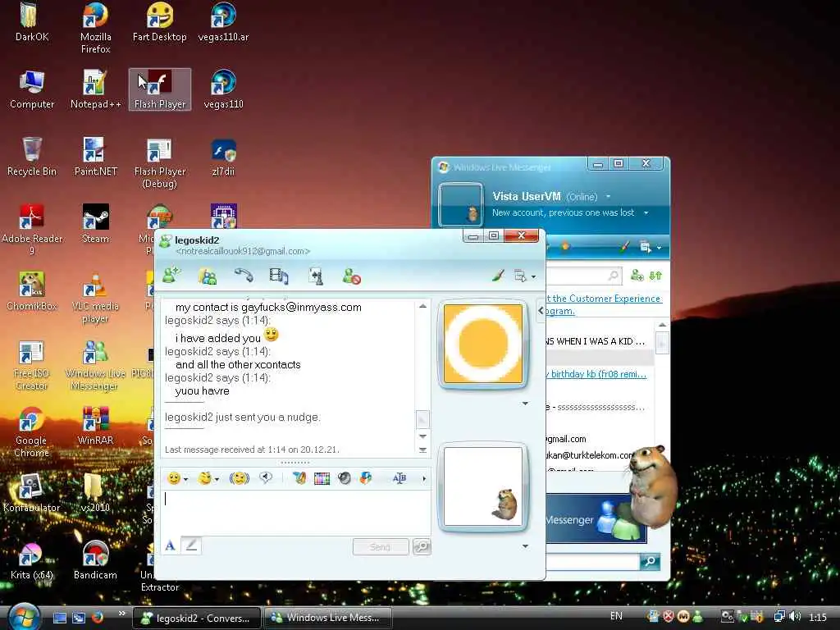The image size is (840, 630).
Task: Collapse the display picture pane arrow
Action: coord(541,310)
